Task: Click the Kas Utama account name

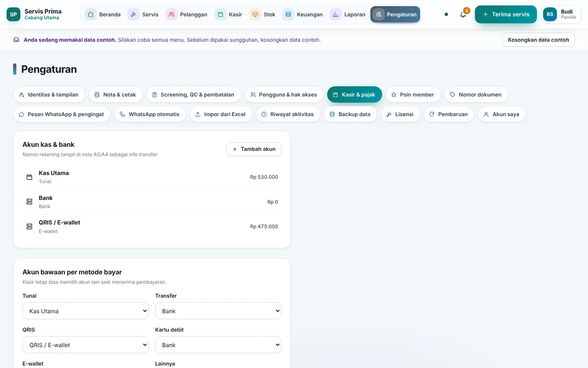Action: (54, 173)
